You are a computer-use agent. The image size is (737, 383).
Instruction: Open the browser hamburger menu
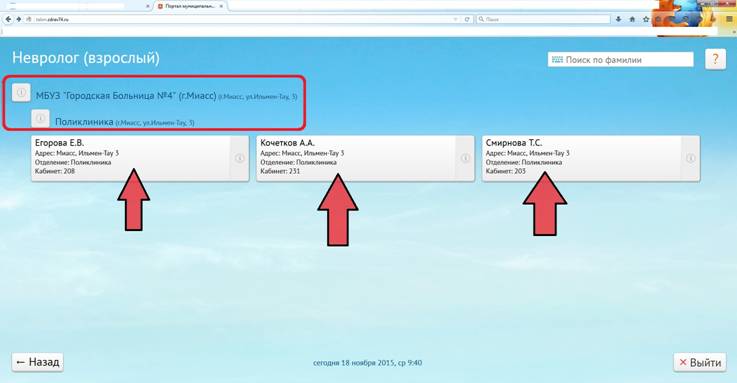pos(729,19)
